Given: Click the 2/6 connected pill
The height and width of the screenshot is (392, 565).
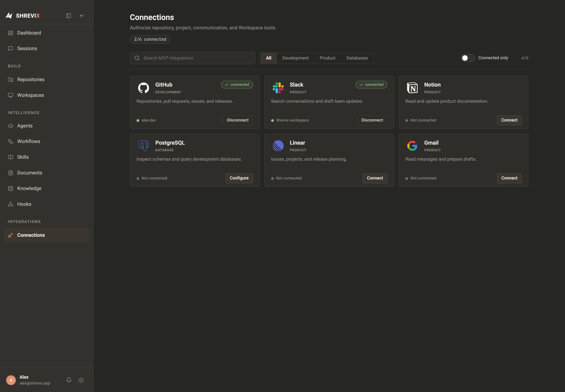Looking at the screenshot, I should pos(150,39).
